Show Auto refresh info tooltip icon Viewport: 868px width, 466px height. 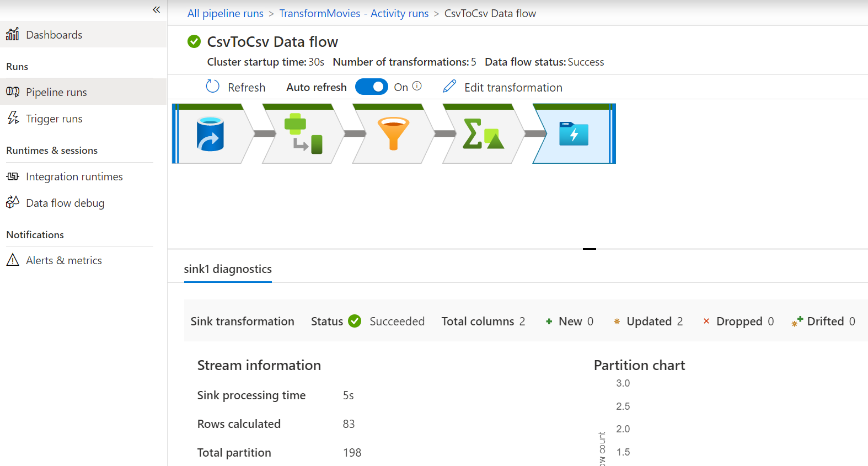(x=417, y=86)
